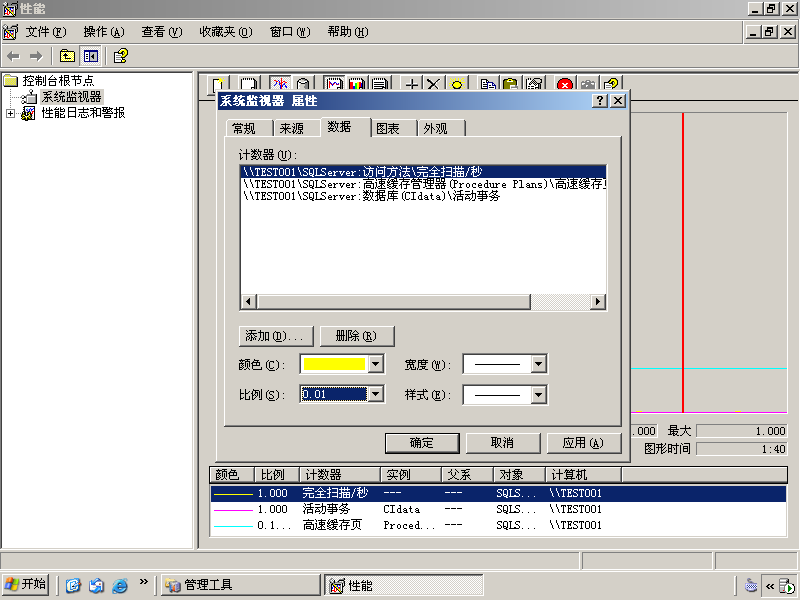Expand the system tray hidden icons arrow
Screen dimensions: 800x600
click(770, 586)
